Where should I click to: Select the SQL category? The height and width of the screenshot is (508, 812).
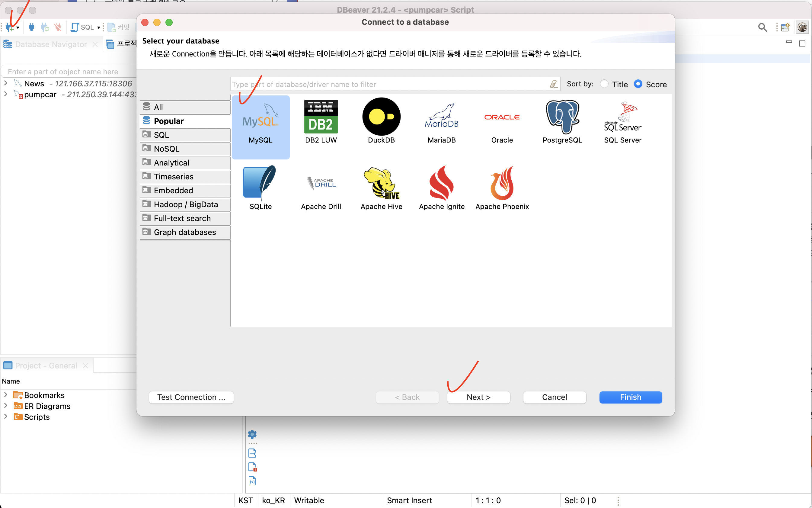point(185,135)
